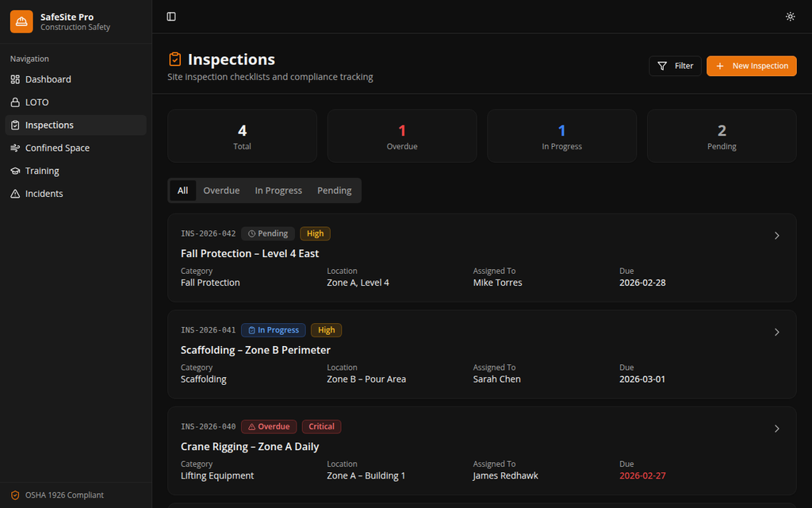Open Incidents via the warning triangle icon
Viewport: 812px width, 508px height.
click(17, 193)
